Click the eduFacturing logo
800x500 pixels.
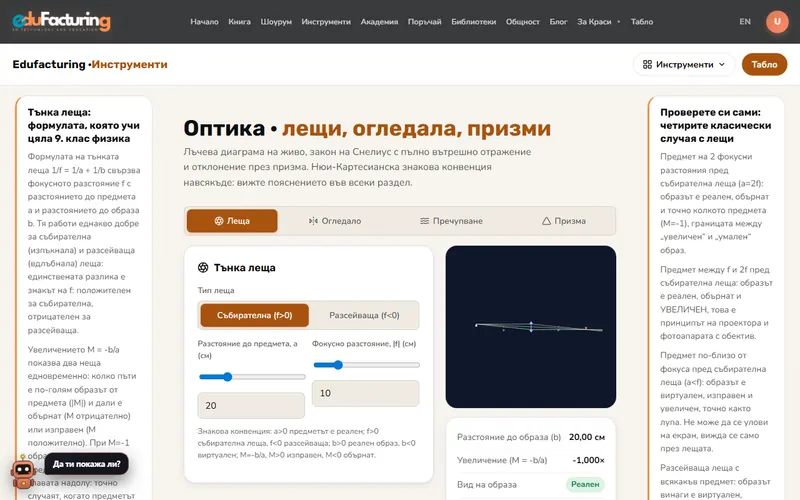pos(61,21)
